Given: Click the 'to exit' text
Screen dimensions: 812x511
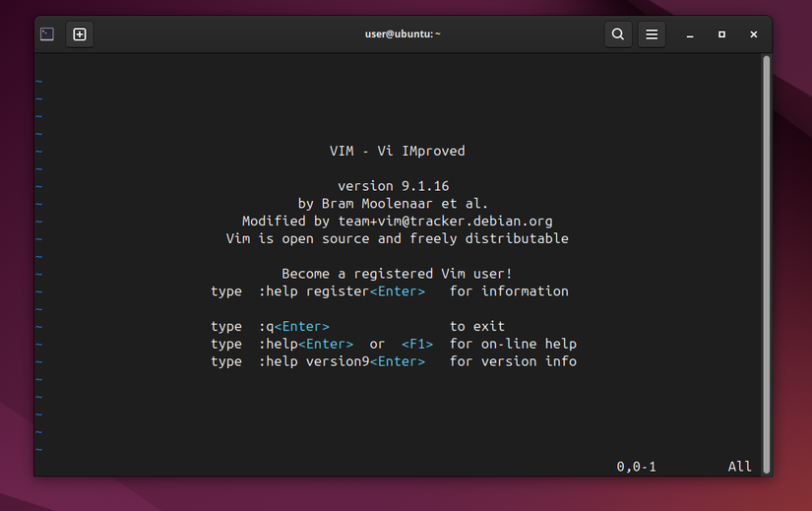Looking at the screenshot, I should tap(477, 327).
